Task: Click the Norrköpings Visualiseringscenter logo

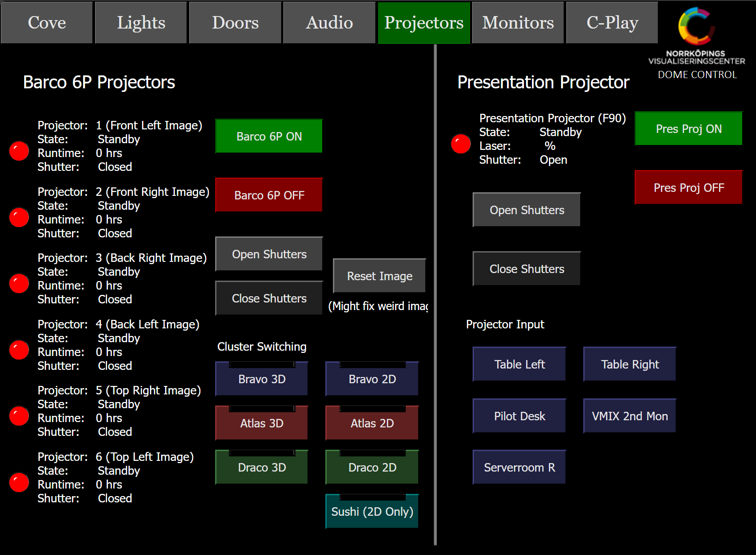Action: tap(697, 36)
